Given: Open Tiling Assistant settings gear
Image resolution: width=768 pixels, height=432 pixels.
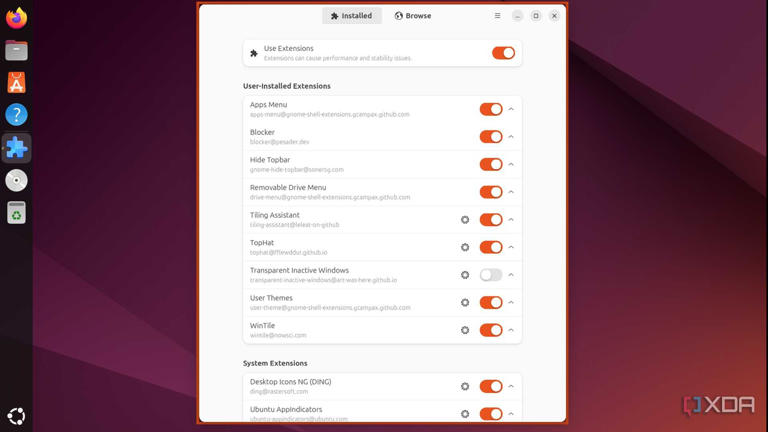Looking at the screenshot, I should (x=465, y=220).
